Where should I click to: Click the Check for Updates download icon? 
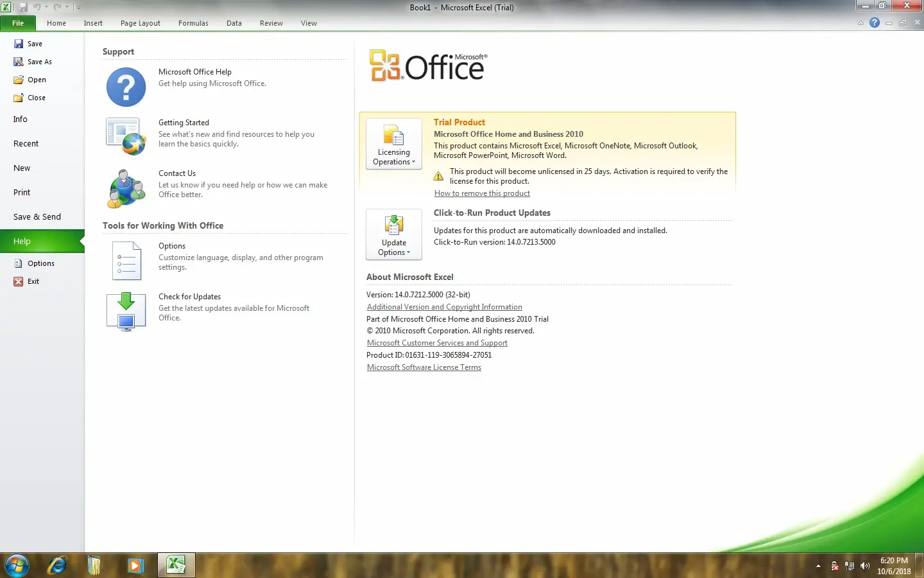pos(125,311)
